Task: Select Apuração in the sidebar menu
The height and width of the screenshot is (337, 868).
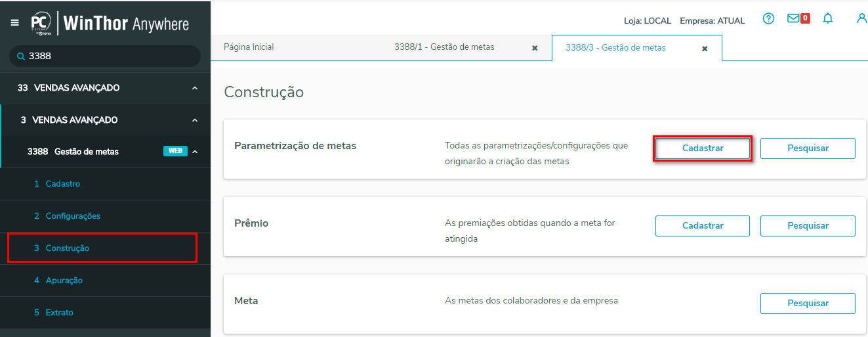Action: click(x=64, y=281)
